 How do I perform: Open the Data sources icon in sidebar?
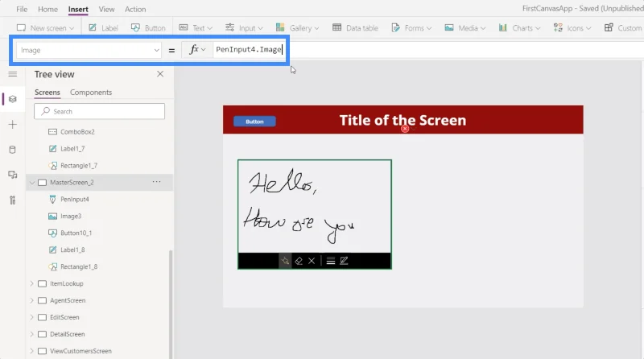pyautogui.click(x=13, y=150)
